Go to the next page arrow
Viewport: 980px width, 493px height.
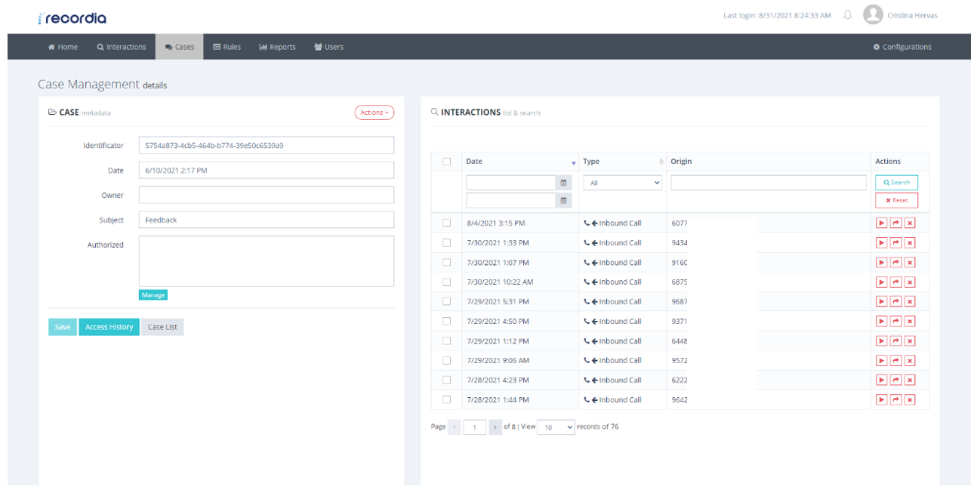pos(495,427)
